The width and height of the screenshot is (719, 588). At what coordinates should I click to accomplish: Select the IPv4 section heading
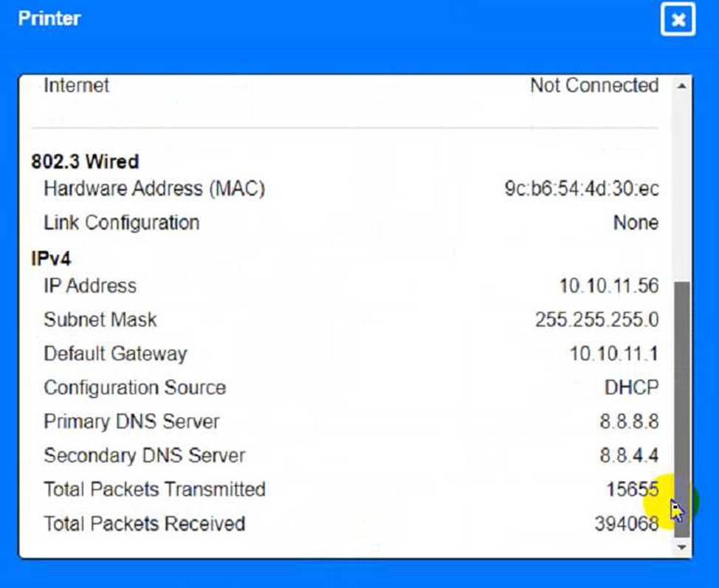[51, 259]
